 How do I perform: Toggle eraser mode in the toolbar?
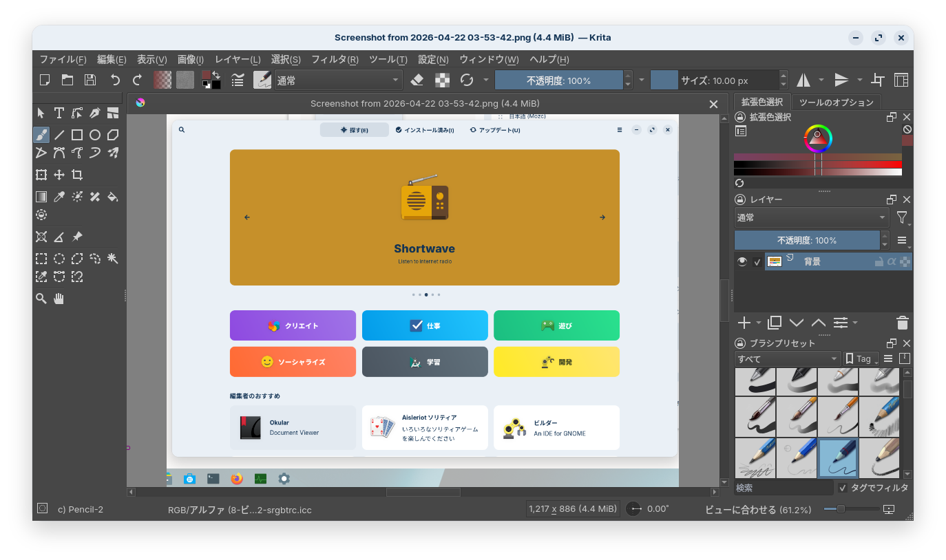[417, 80]
